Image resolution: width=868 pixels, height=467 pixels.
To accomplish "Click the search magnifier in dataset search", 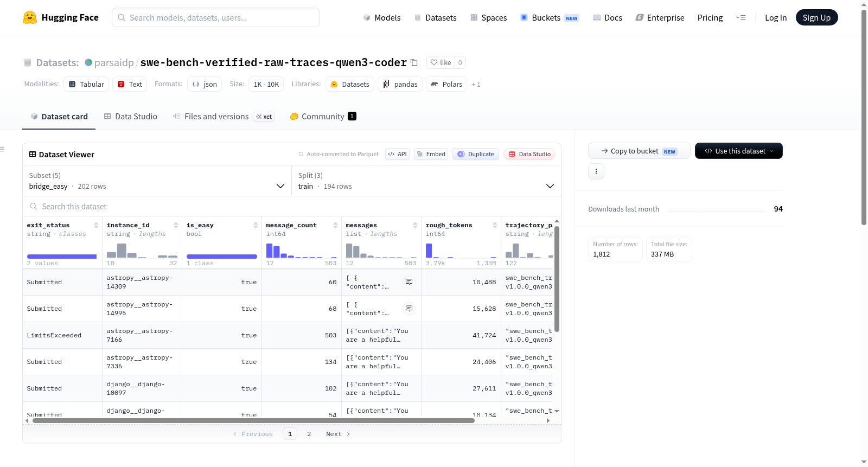I will coord(34,207).
